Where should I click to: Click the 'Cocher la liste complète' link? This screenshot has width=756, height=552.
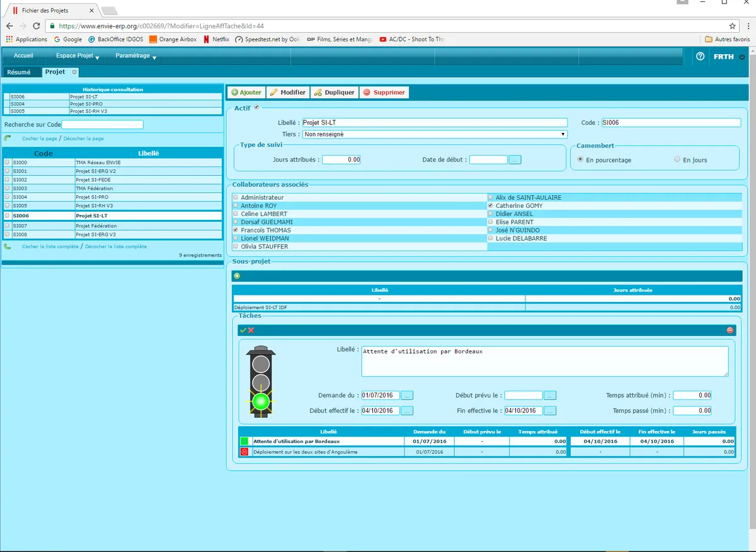[50, 246]
